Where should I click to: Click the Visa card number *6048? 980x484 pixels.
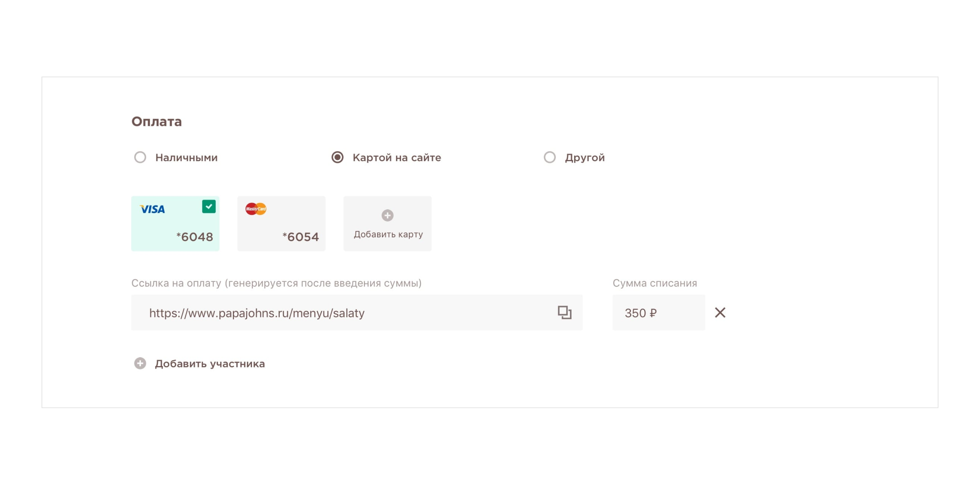(195, 237)
